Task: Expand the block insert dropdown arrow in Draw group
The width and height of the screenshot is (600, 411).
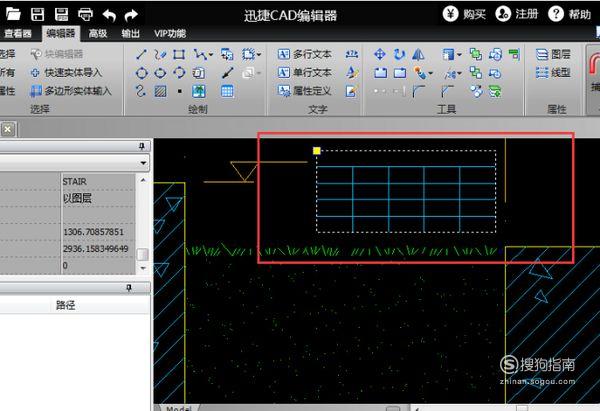Action: click(x=259, y=55)
